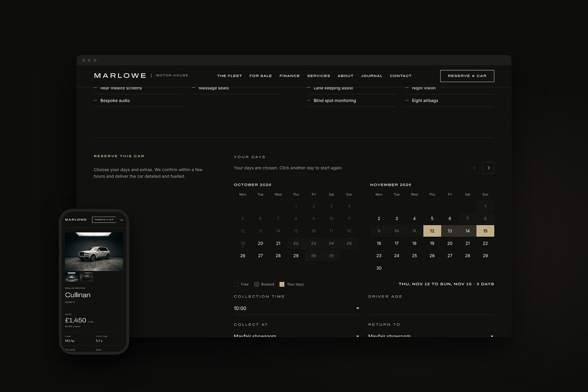The width and height of the screenshot is (588, 392).
Task: Tap Reserve a Car on the phone mockup
Action: (x=104, y=220)
